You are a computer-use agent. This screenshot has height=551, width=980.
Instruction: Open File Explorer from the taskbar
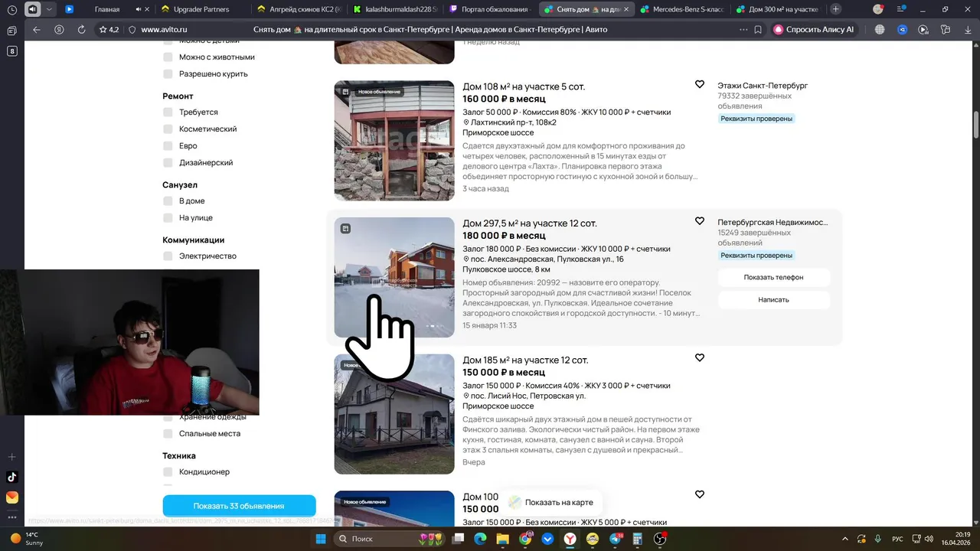pyautogui.click(x=503, y=539)
